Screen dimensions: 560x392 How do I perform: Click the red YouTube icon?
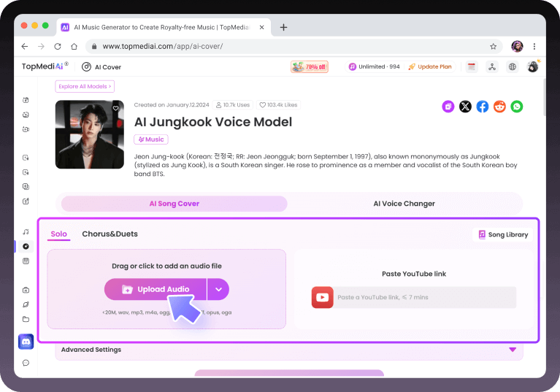click(x=322, y=297)
